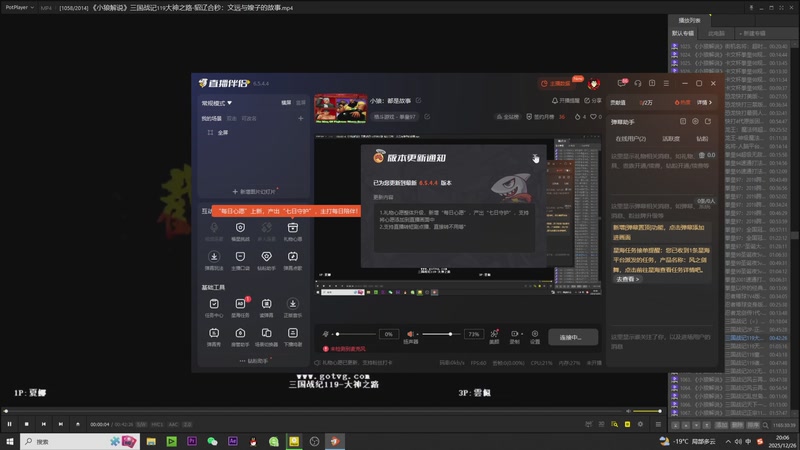
Task: Open 设置 settings beside the record icon
Action: tap(535, 336)
